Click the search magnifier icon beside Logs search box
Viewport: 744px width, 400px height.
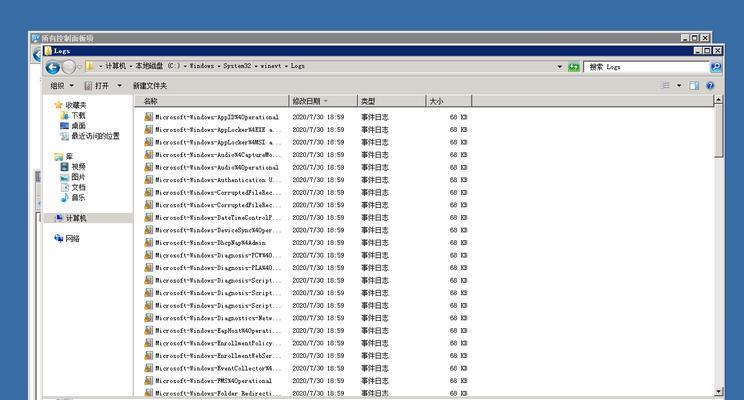716,67
